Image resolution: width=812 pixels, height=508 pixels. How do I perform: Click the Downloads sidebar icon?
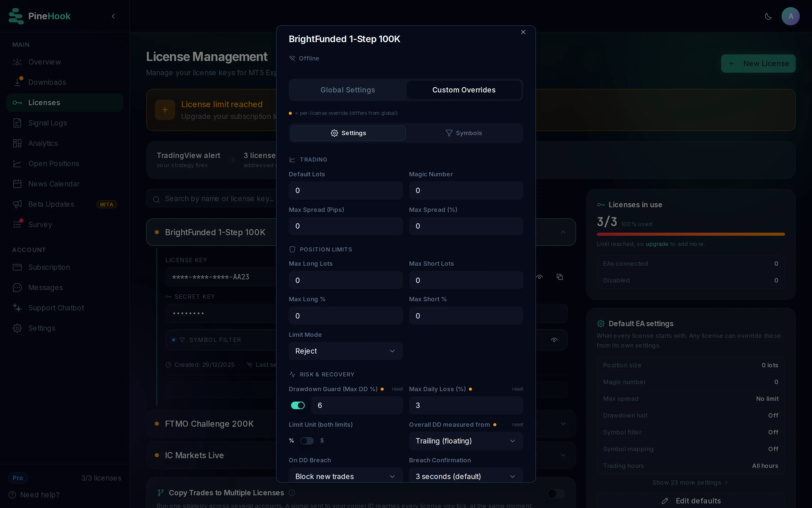tap(17, 82)
